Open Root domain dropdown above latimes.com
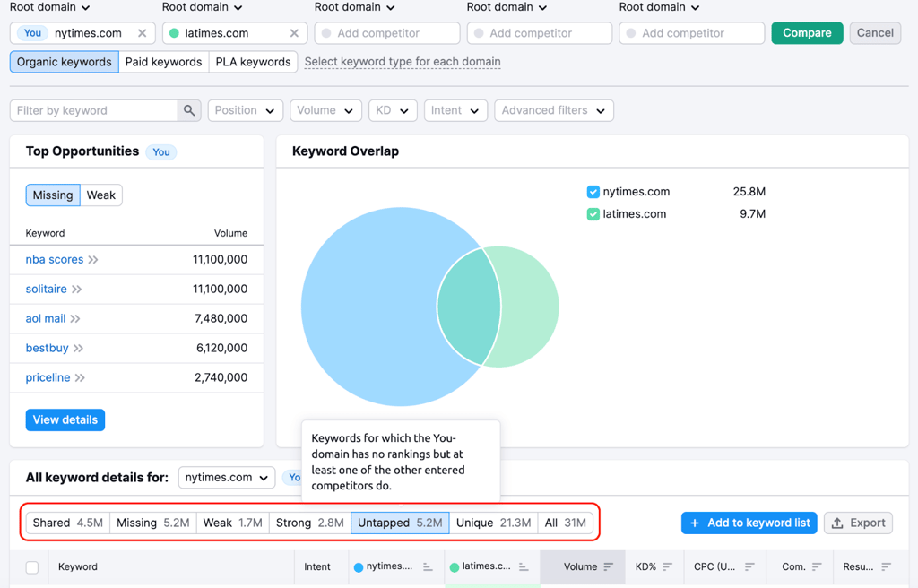 [202, 7]
